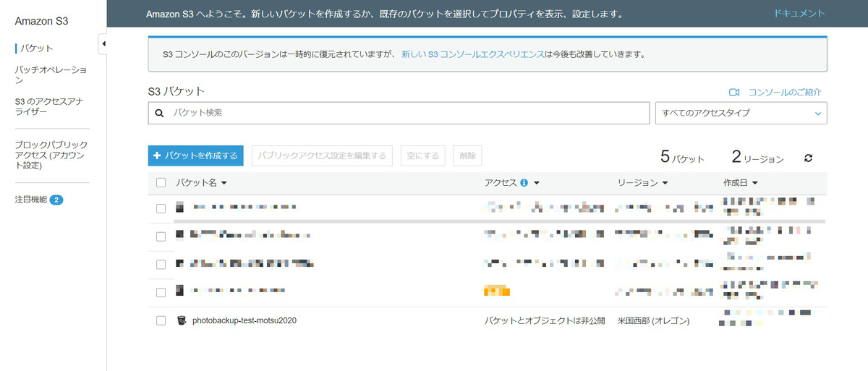Screen dimensions: 868x371
Task: Click the 削除 button
Action: [x=467, y=155]
